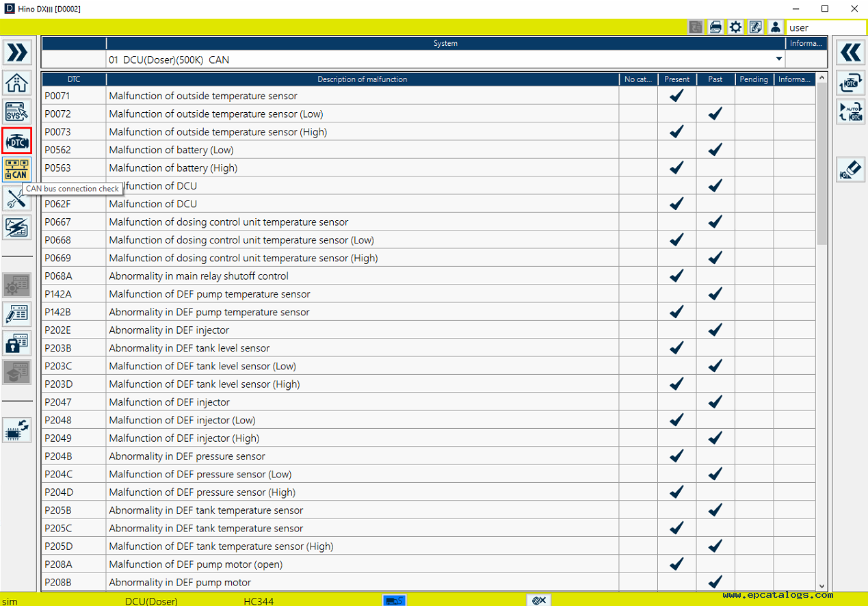Image resolution: width=868 pixels, height=606 pixels.
Task: Click the SYS system selection icon
Action: pos(16,111)
